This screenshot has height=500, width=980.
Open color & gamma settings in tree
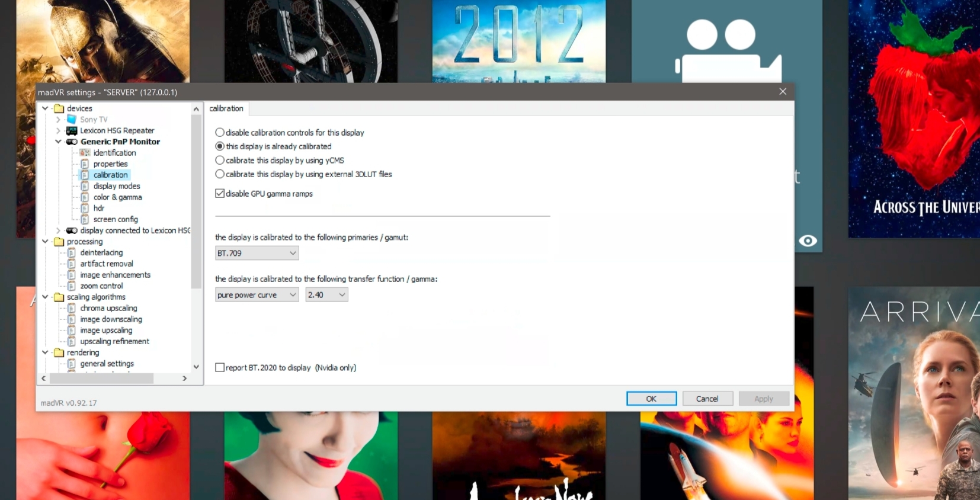[x=117, y=197]
